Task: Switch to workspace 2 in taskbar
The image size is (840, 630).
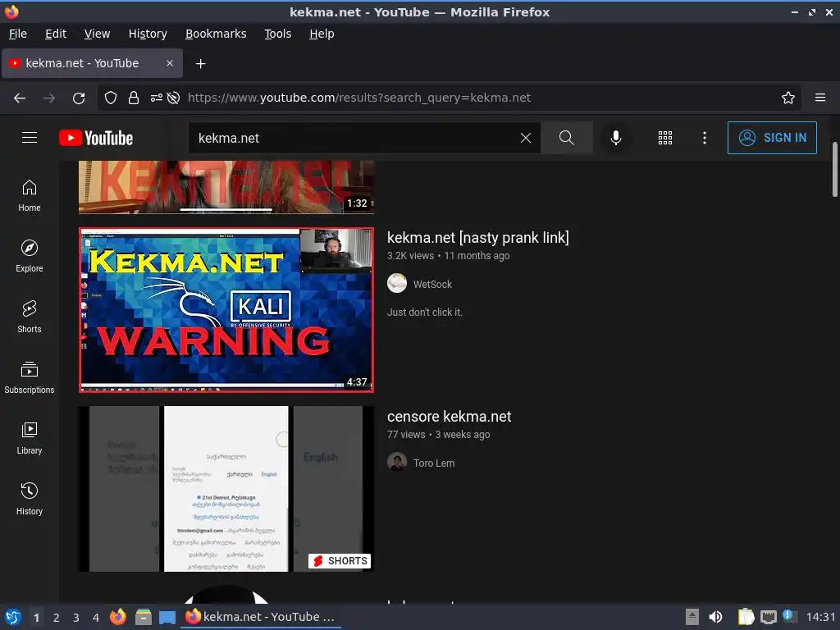Action: (x=57, y=617)
